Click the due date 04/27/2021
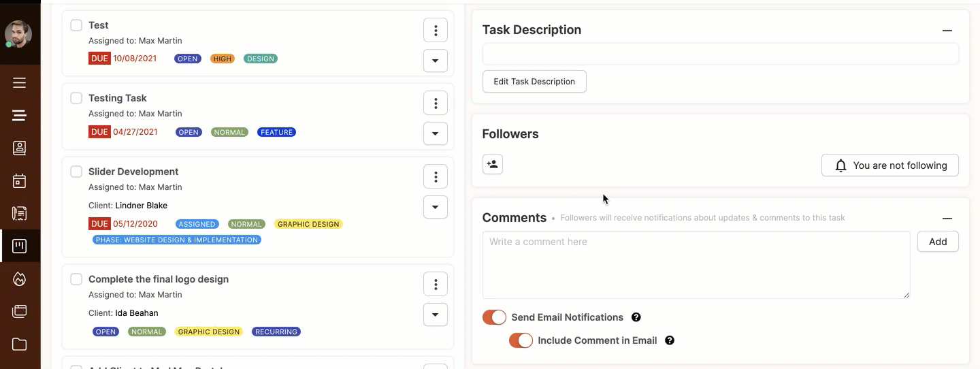This screenshot has width=980, height=369. pos(135,132)
